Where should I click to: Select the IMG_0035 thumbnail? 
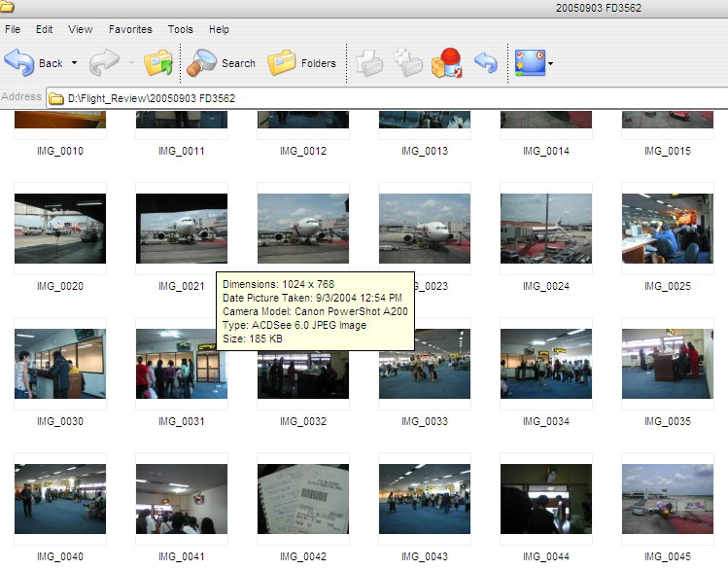coord(668,364)
